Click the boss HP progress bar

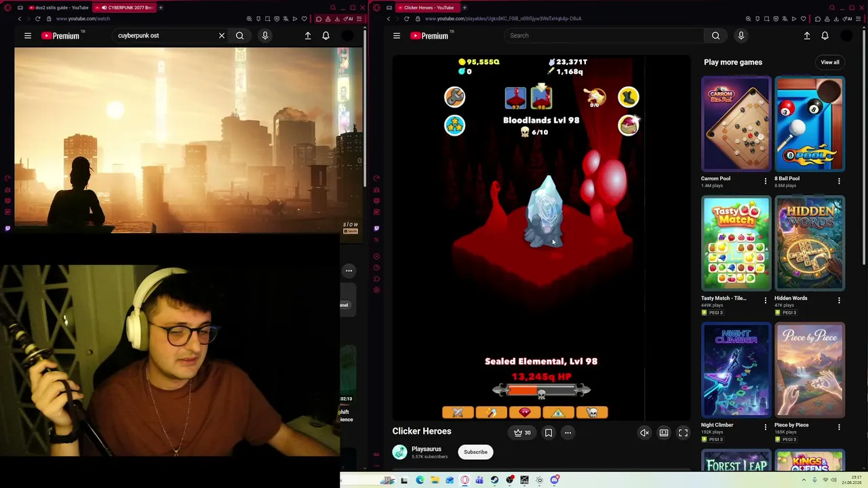pos(541,390)
